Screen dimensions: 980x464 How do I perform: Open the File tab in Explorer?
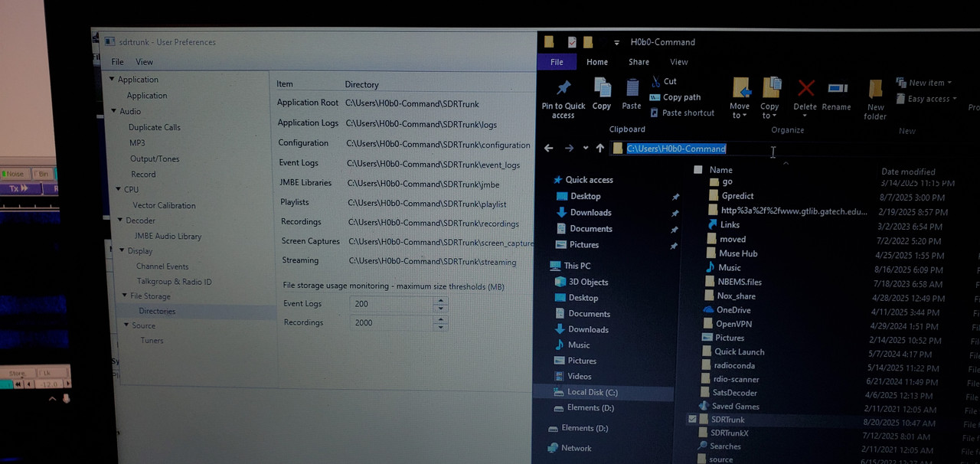tap(557, 62)
